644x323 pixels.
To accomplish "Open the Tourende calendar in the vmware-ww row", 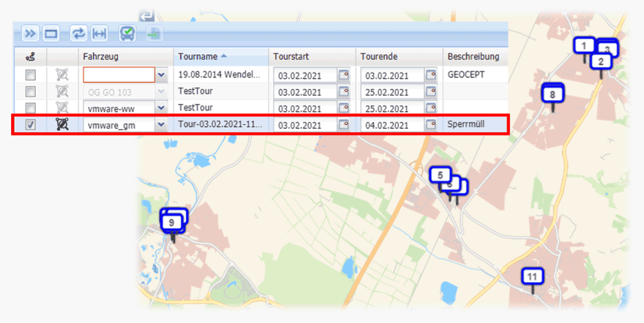I will (x=431, y=108).
